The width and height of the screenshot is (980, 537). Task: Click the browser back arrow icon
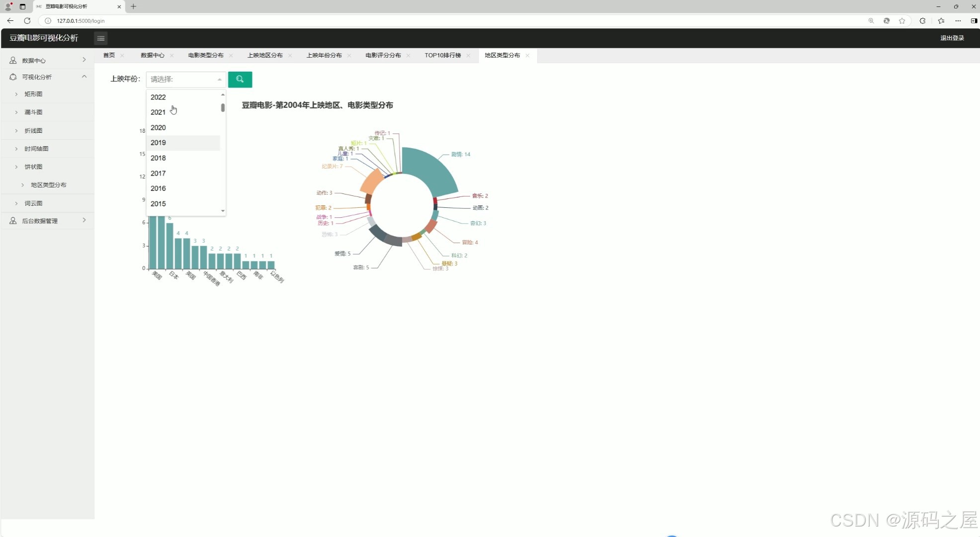coord(10,21)
